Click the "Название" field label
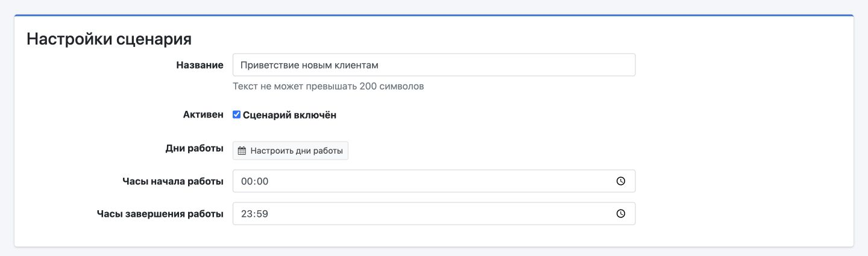 200,65
